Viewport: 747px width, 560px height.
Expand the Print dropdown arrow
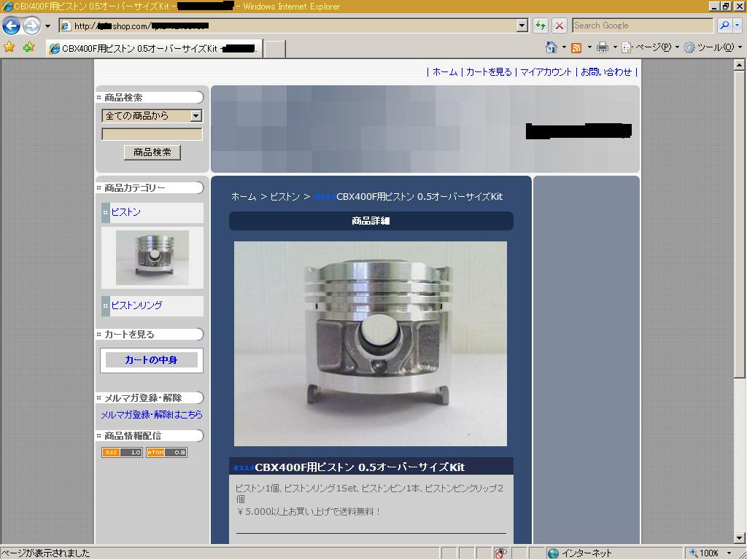pyautogui.click(x=614, y=47)
